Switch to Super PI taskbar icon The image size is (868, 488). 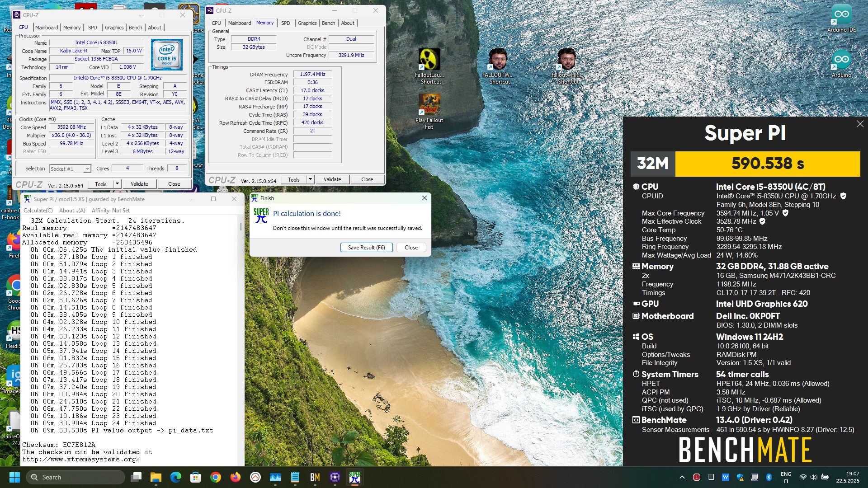[355, 477]
